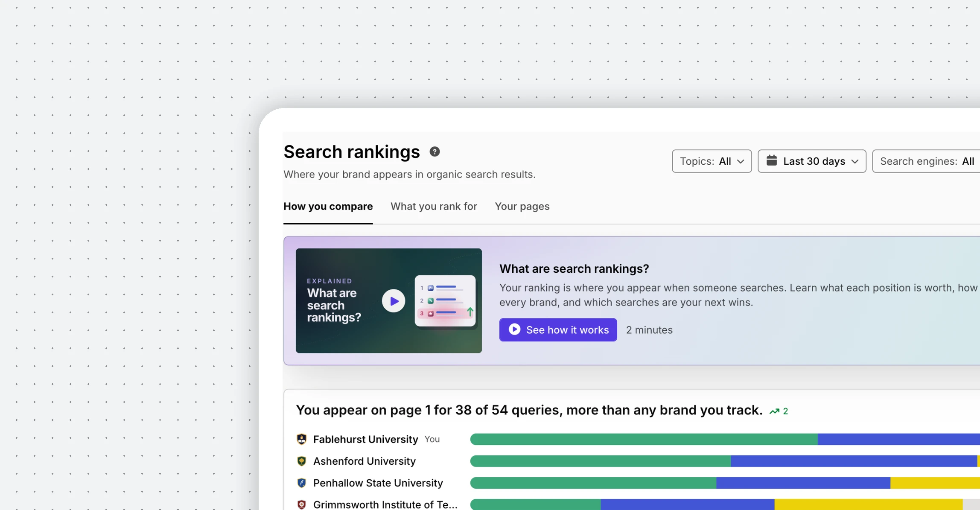Viewport: 980px width, 510px height.
Task: Click the help question-mark icon beside Search rankings
Action: point(435,152)
